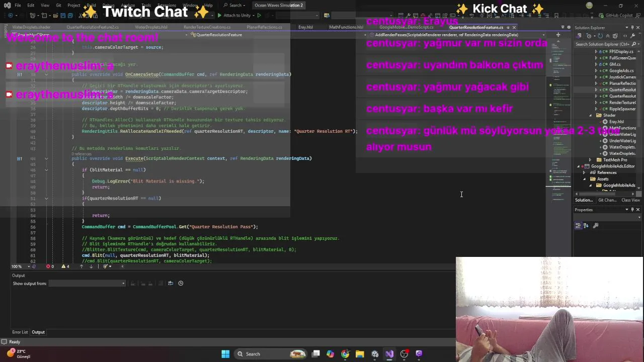Viewport: 644px width, 362px height.
Task: Click the clock timestamp icon in Output toolbar
Action: (x=181, y=283)
